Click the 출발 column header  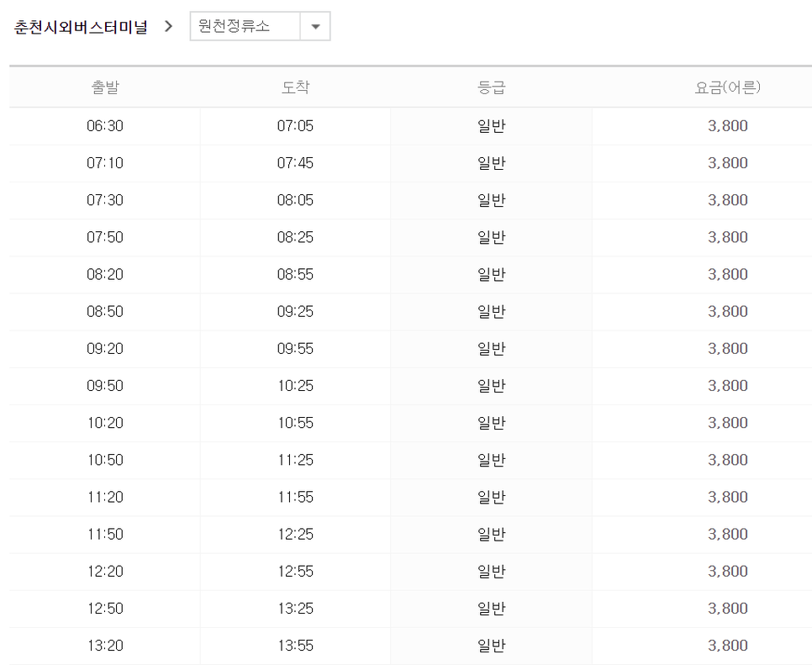105,87
